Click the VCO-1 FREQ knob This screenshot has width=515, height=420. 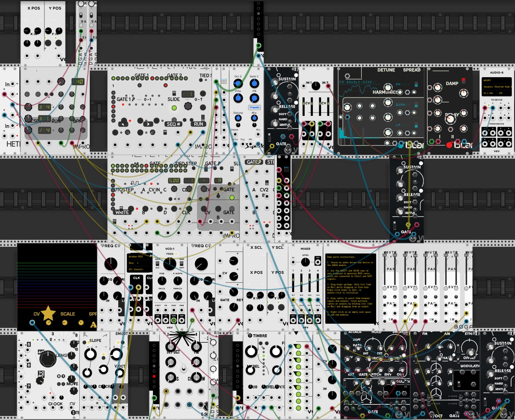tap(170, 264)
